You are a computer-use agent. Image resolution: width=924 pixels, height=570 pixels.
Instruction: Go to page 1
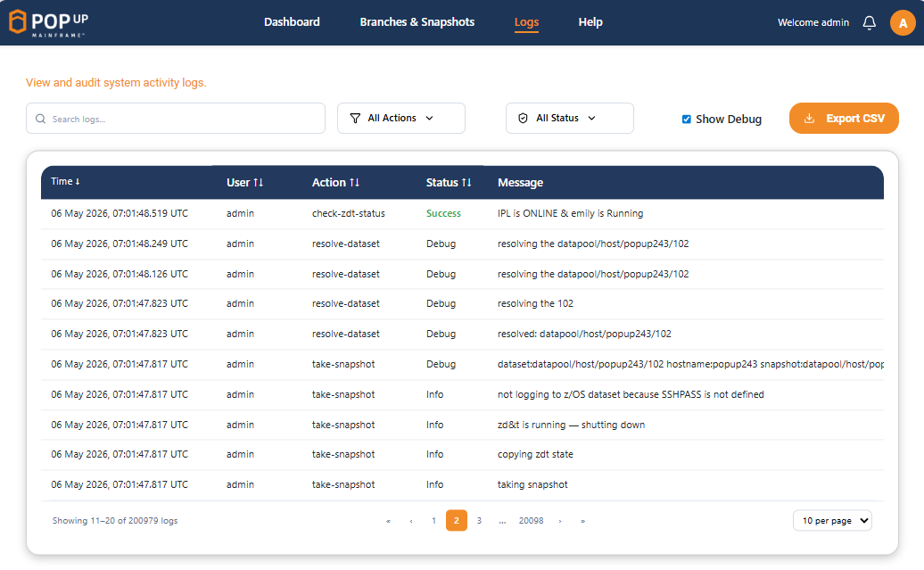click(x=433, y=521)
